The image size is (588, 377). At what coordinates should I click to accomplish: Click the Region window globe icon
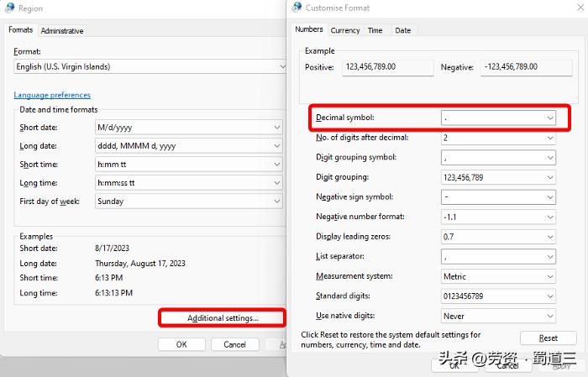coord(9,8)
